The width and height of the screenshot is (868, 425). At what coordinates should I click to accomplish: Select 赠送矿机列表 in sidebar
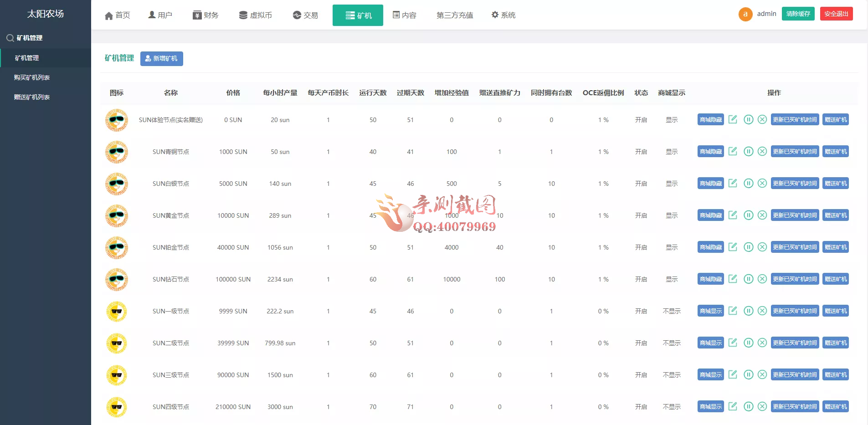point(32,97)
